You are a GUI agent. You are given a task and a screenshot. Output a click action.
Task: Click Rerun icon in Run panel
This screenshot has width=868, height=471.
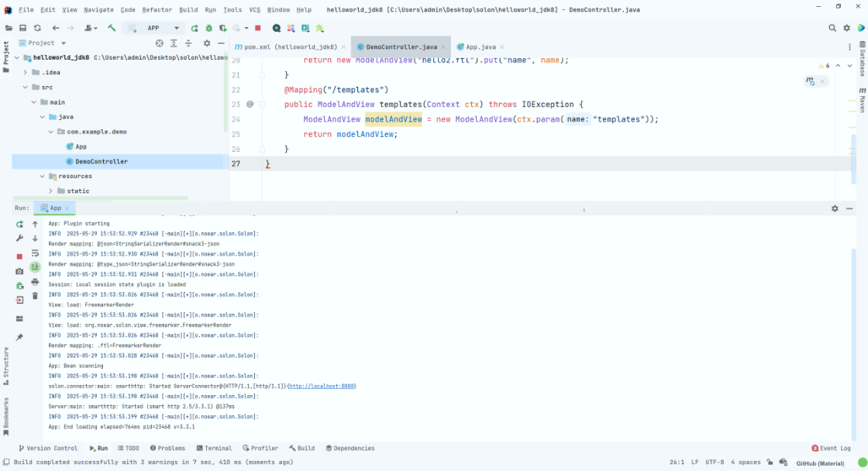coord(19,224)
